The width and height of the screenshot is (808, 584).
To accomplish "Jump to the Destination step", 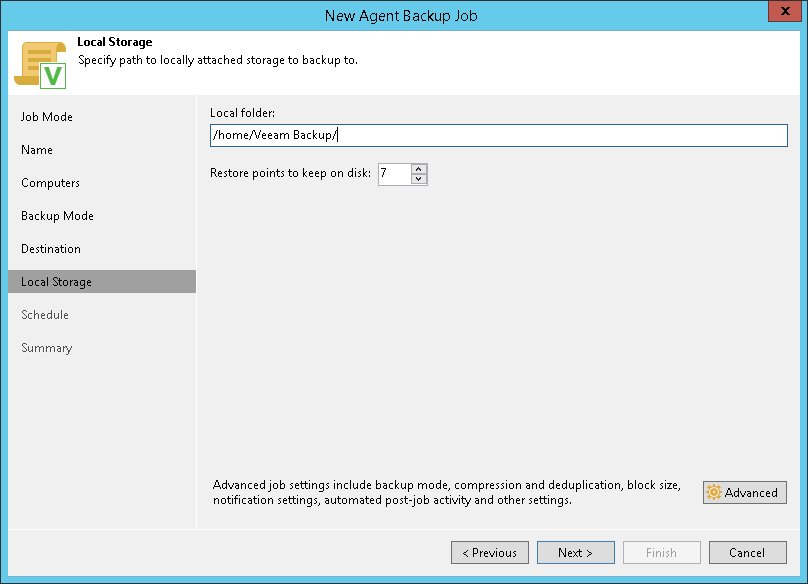I will click(x=51, y=249).
